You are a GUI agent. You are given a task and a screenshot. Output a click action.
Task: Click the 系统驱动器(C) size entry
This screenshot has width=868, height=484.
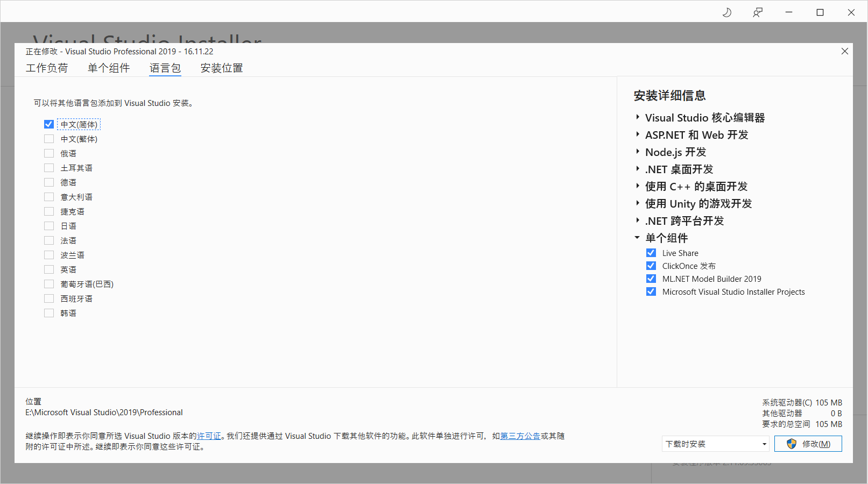(x=802, y=403)
